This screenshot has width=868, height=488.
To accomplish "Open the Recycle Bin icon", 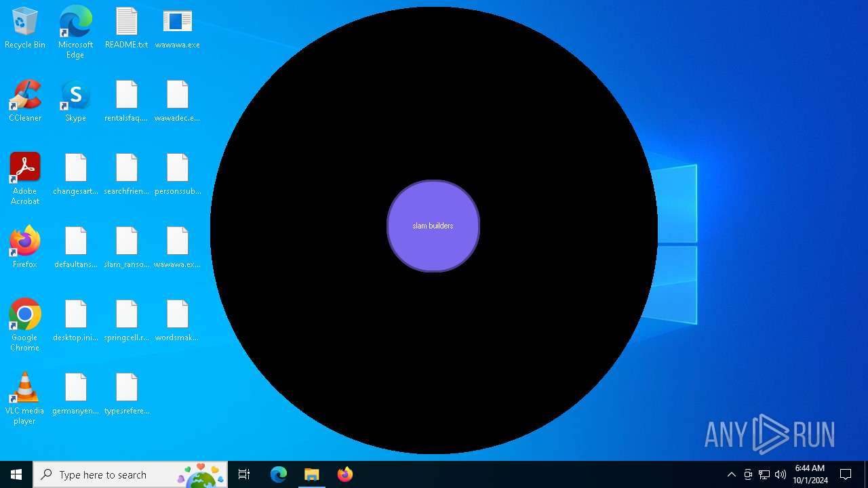I will (x=25, y=28).
